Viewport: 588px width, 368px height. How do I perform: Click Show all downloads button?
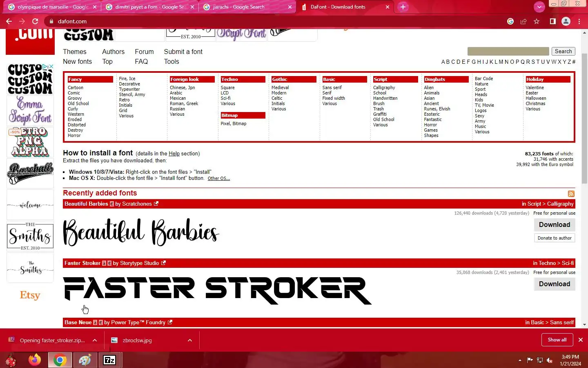pos(557,340)
